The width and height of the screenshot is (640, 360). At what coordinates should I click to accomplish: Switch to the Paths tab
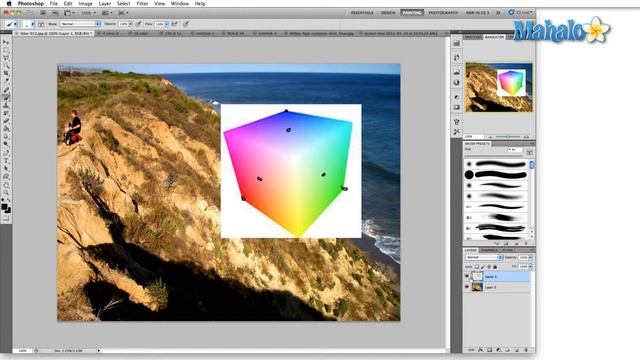(x=507, y=250)
